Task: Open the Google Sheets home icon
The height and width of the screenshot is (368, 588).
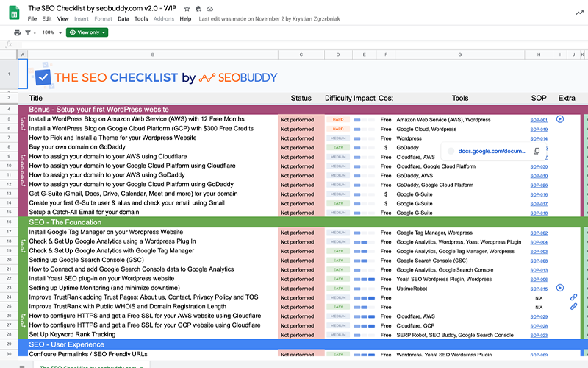Action: pyautogui.click(x=14, y=13)
